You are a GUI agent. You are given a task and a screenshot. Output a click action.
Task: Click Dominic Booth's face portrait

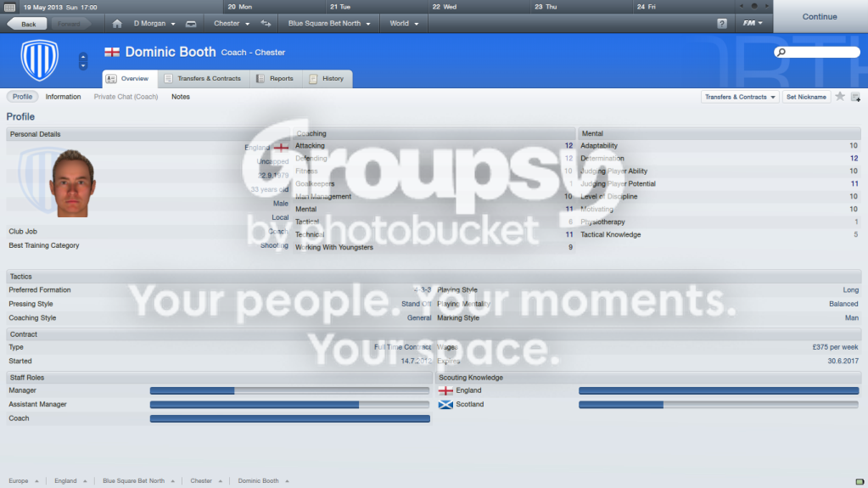pyautogui.click(x=72, y=182)
